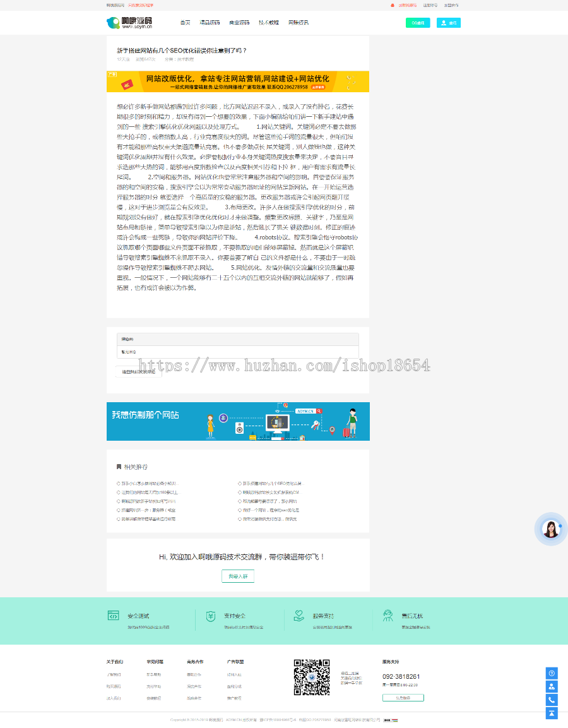
Task: Switch to the 技术教程 tab
Action: [x=269, y=22]
